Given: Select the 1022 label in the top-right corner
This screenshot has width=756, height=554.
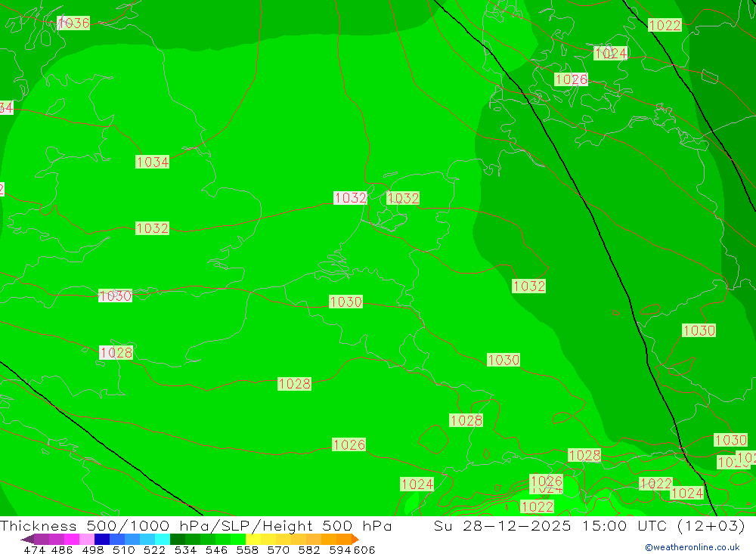Looking at the screenshot, I should tap(665, 25).
